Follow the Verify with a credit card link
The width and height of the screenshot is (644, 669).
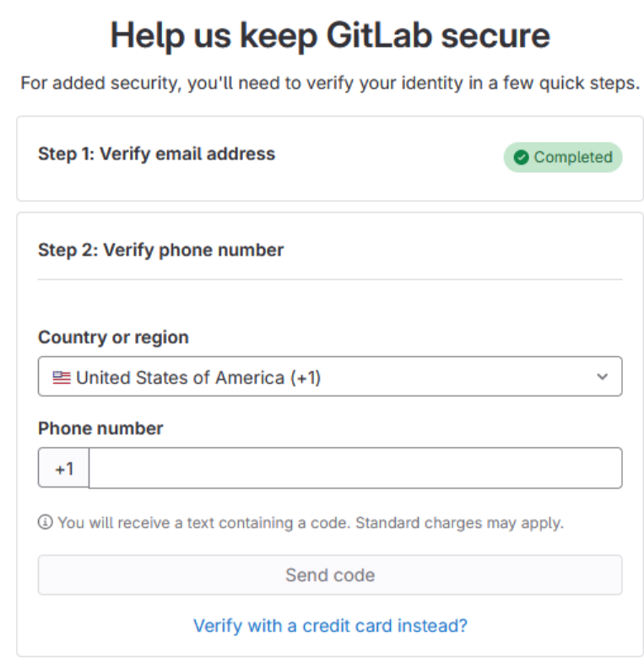point(330,625)
